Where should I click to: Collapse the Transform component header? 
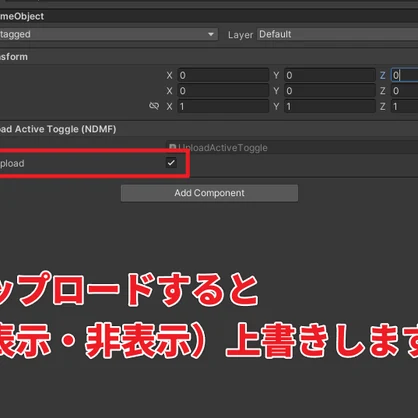click(x=209, y=57)
